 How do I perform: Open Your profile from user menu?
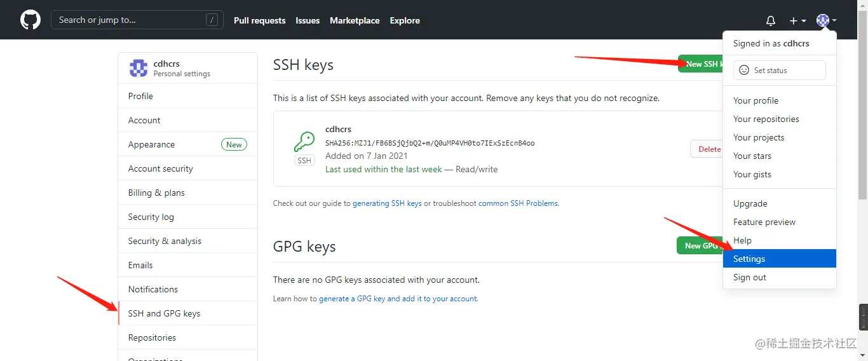(x=780, y=100)
